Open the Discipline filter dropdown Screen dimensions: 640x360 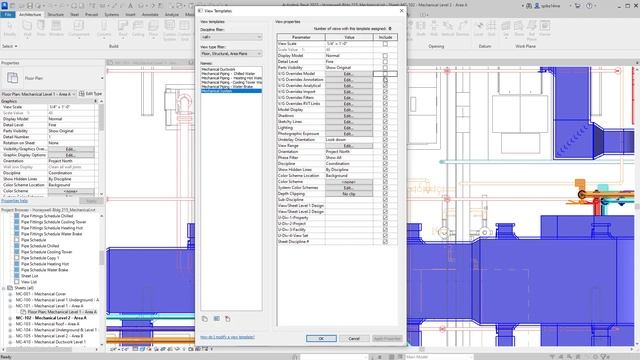pyautogui.click(x=231, y=37)
